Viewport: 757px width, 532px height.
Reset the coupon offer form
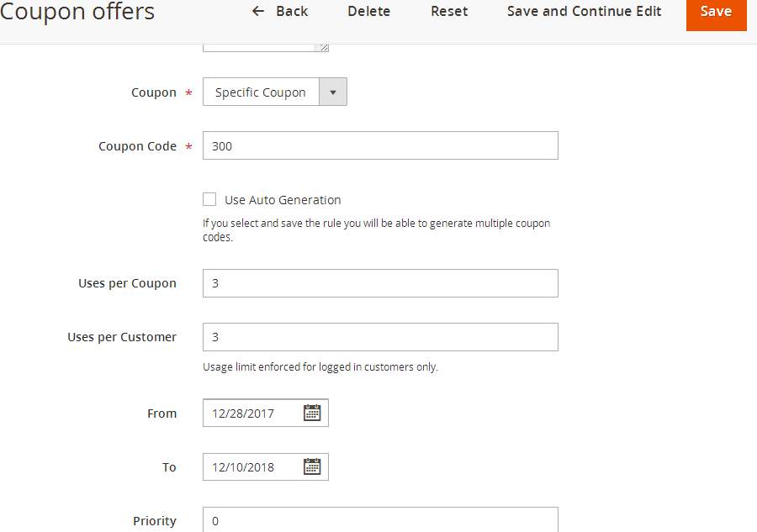(x=448, y=11)
